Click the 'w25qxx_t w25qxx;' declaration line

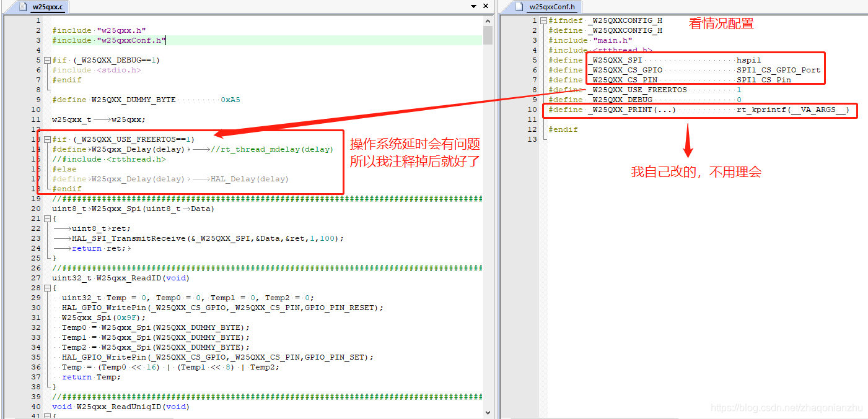[99, 119]
